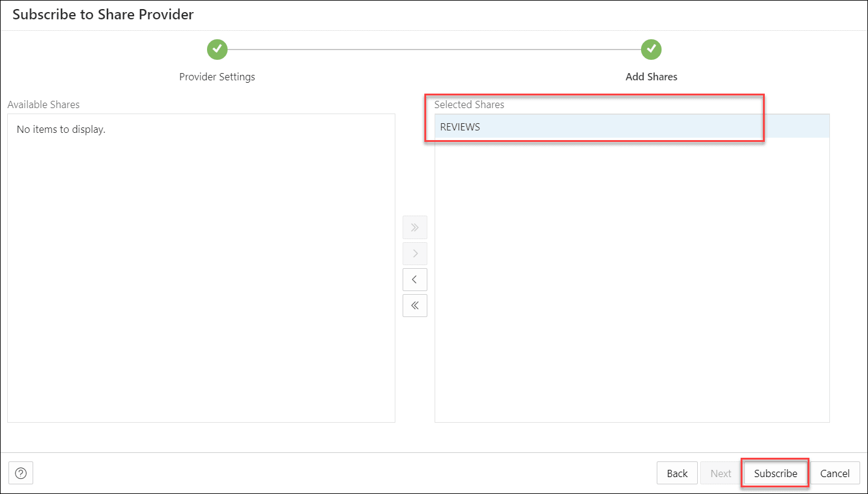
Task: Select the Add Shares wizard step
Action: tap(651, 77)
